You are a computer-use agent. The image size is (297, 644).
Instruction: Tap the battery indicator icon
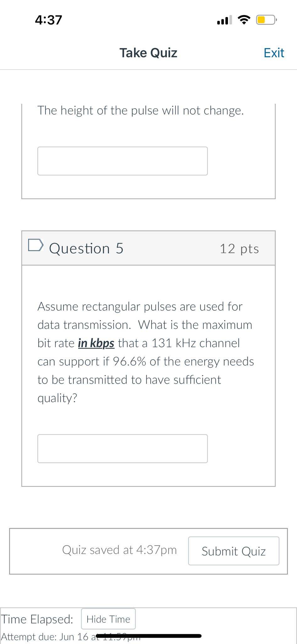tap(266, 20)
